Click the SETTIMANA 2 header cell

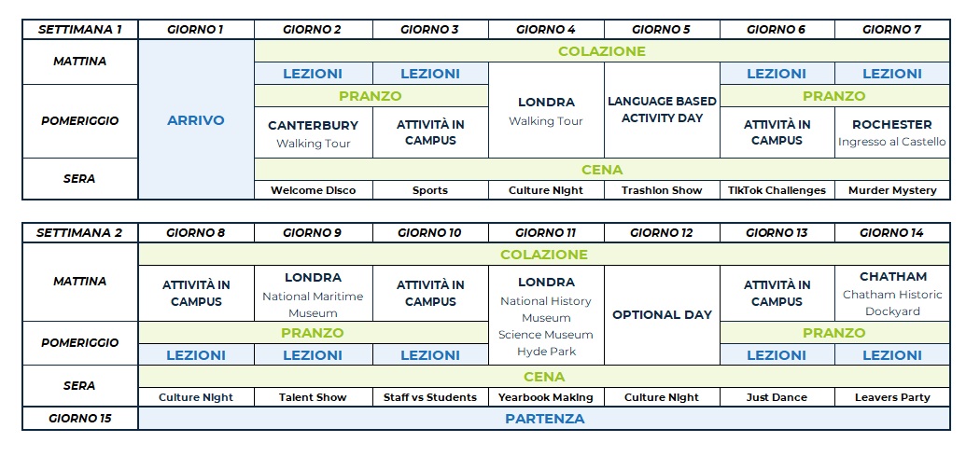click(80, 232)
